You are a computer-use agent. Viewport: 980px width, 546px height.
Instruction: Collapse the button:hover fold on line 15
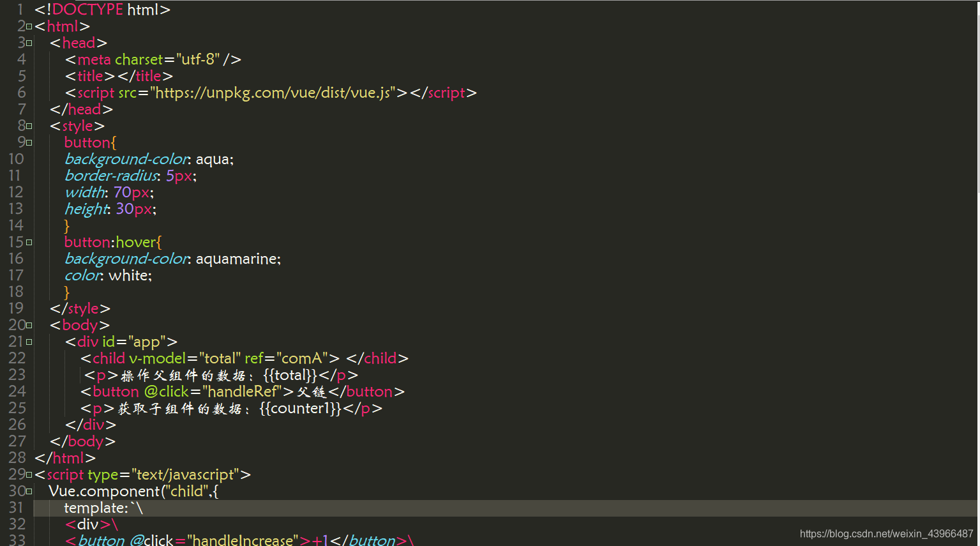coord(29,243)
